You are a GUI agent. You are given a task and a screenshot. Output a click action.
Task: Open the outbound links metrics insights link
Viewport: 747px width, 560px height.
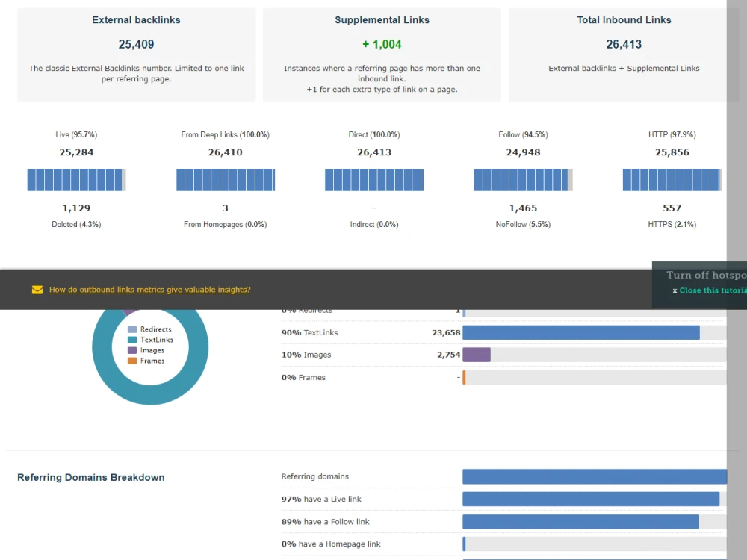(149, 290)
